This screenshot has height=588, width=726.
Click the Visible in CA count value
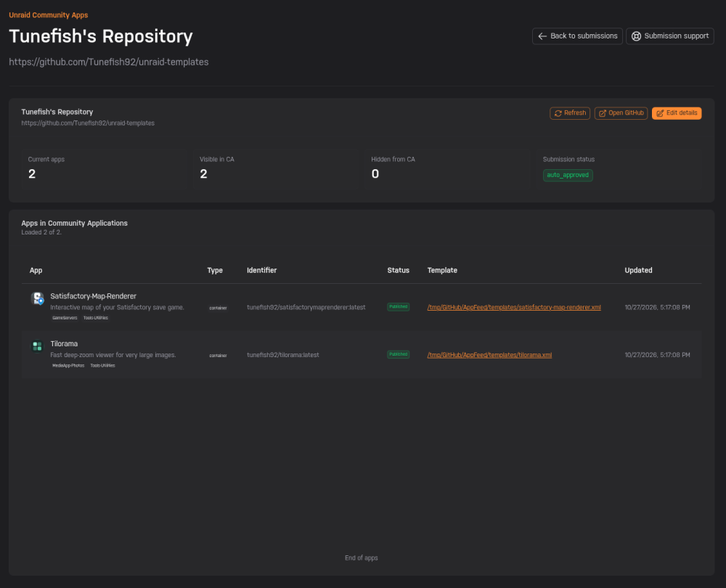click(203, 174)
